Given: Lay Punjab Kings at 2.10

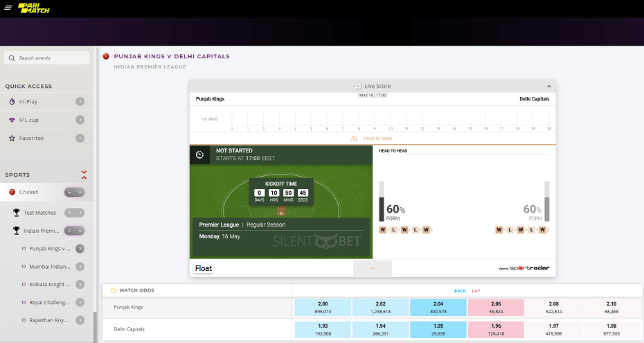Looking at the screenshot, I should click(x=611, y=307).
